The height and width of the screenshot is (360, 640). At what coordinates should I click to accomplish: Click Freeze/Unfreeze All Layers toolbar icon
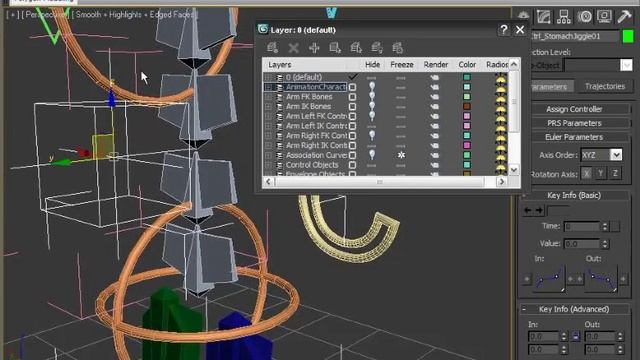pos(397,48)
